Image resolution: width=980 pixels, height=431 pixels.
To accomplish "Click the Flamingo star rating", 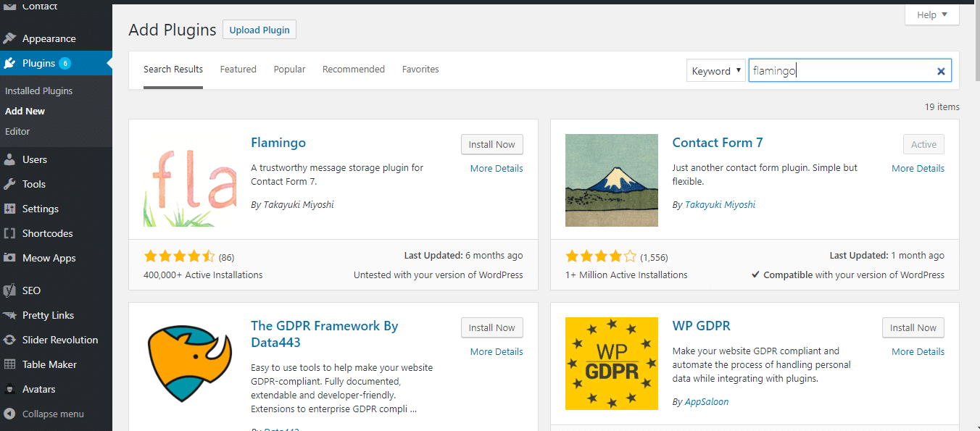I will 179,256.
